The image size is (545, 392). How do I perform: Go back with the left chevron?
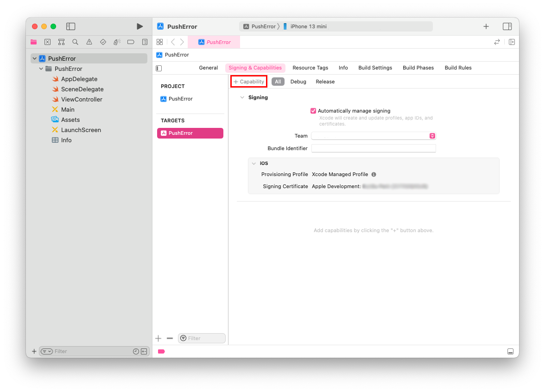pyautogui.click(x=173, y=42)
